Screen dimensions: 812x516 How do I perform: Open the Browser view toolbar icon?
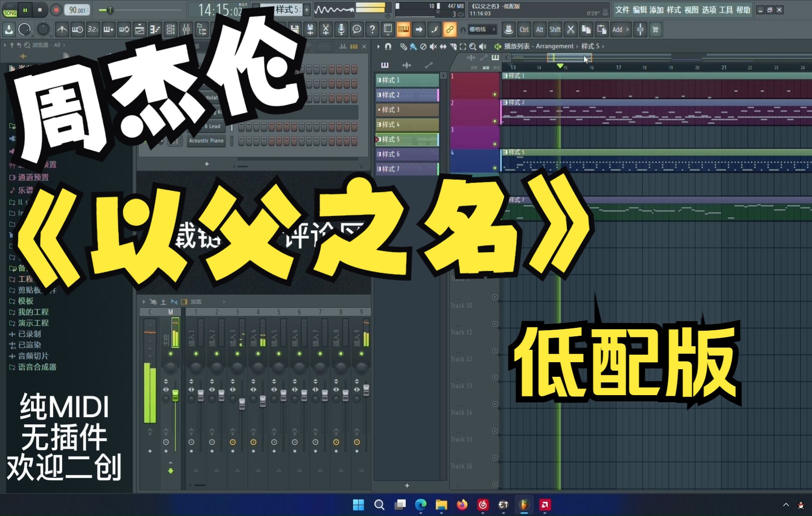coord(202,30)
